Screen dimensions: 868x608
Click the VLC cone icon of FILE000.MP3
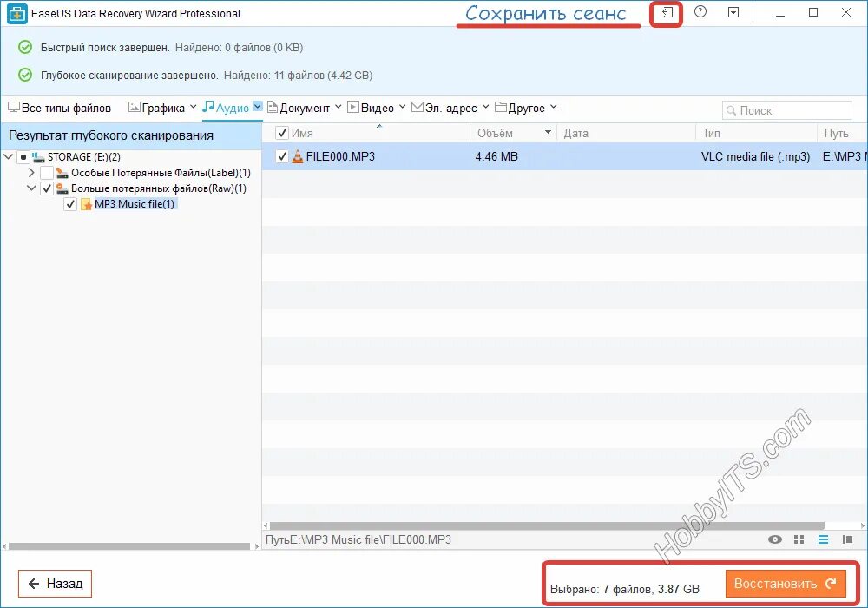(x=298, y=156)
